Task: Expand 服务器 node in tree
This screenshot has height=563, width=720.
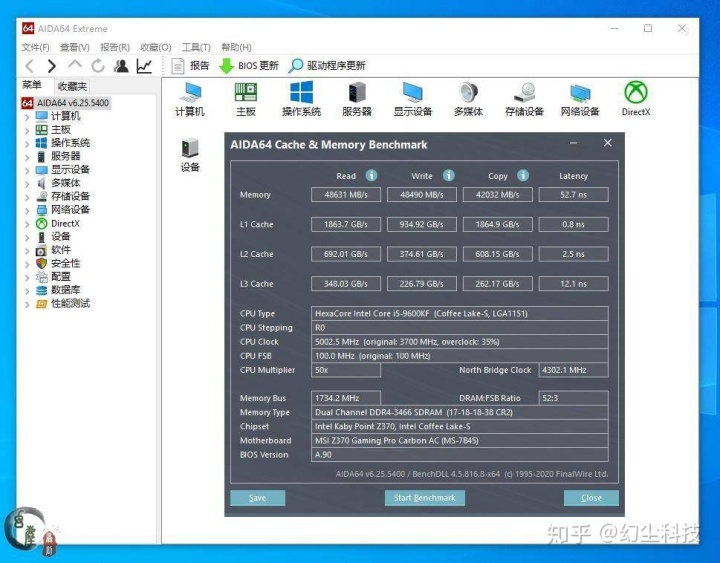Action: click(27, 157)
